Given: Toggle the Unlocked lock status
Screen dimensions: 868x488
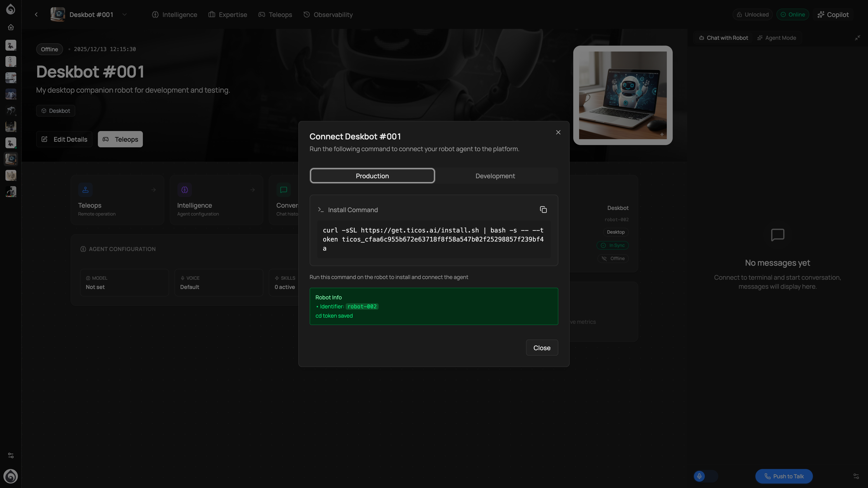Looking at the screenshot, I should click(x=752, y=14).
